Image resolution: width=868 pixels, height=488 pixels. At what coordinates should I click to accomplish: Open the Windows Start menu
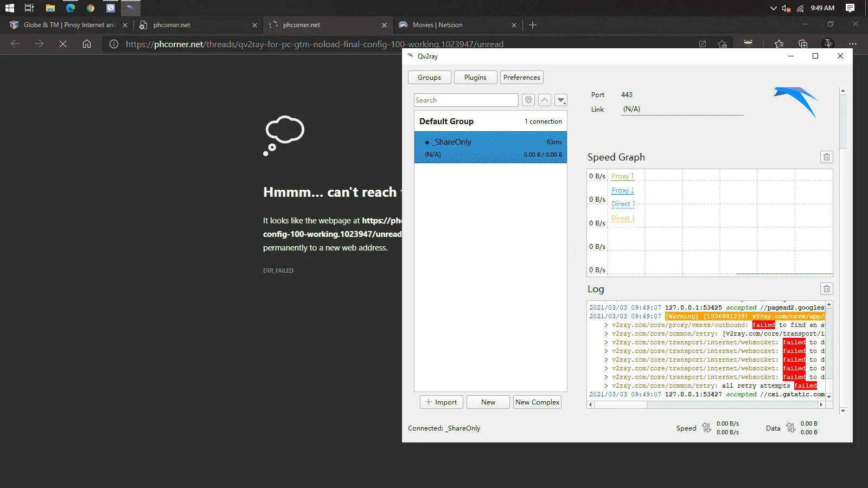[x=9, y=8]
